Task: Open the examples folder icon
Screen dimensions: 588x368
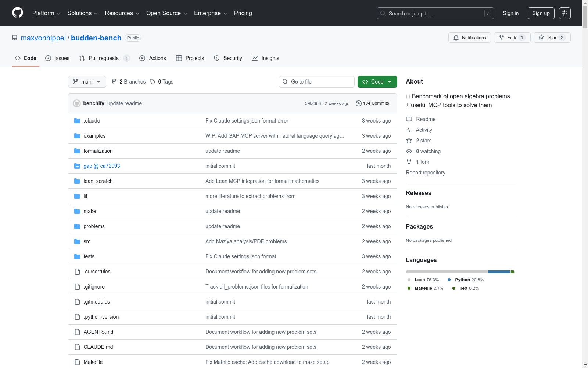Action: [77, 136]
